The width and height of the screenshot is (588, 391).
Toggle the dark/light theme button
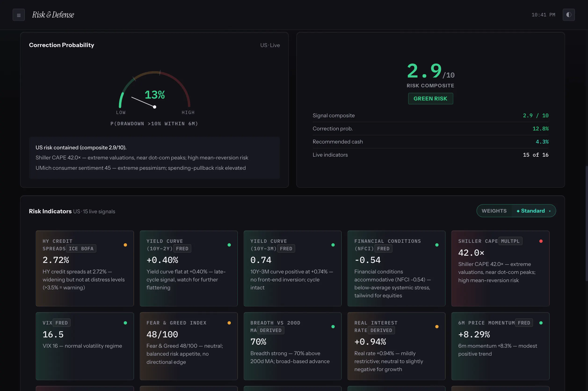click(x=569, y=15)
